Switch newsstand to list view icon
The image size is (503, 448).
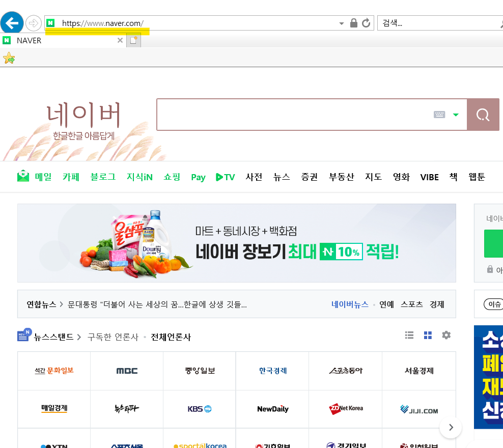pos(409,335)
